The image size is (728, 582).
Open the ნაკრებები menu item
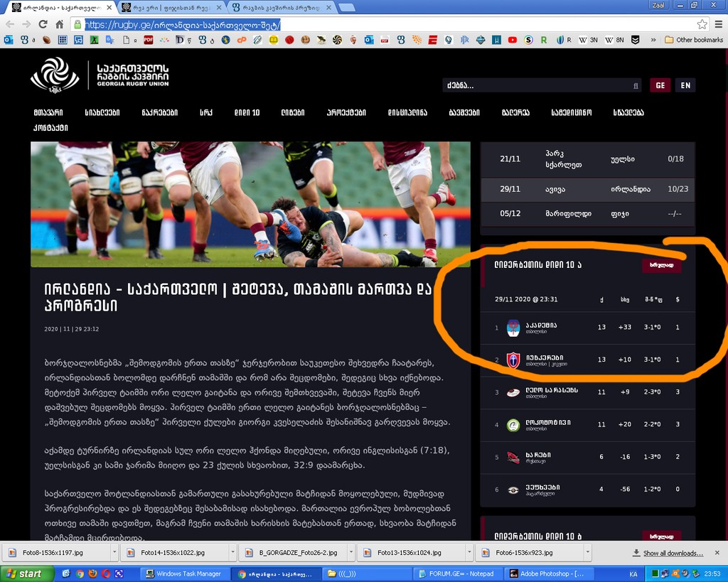[160, 112]
